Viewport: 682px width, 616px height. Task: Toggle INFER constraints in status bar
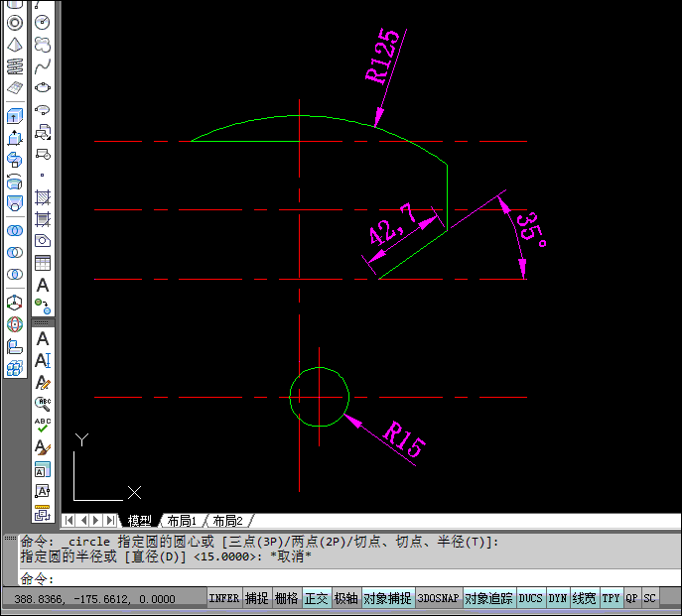tap(224, 598)
